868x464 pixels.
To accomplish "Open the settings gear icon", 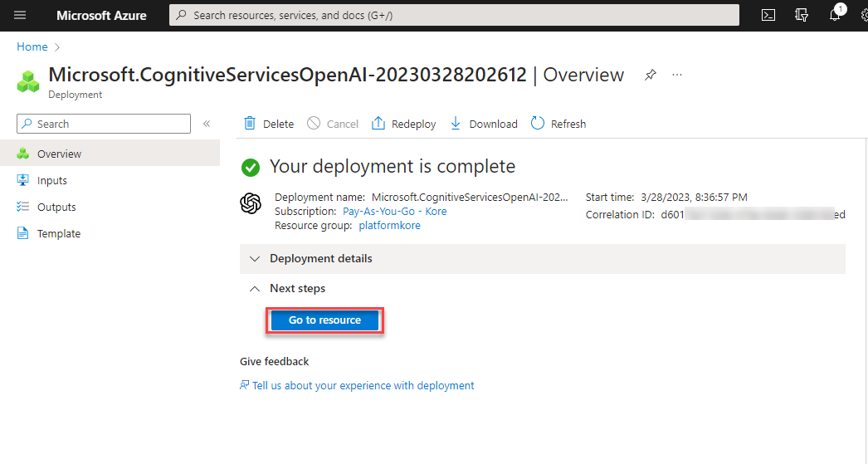I will (x=863, y=16).
